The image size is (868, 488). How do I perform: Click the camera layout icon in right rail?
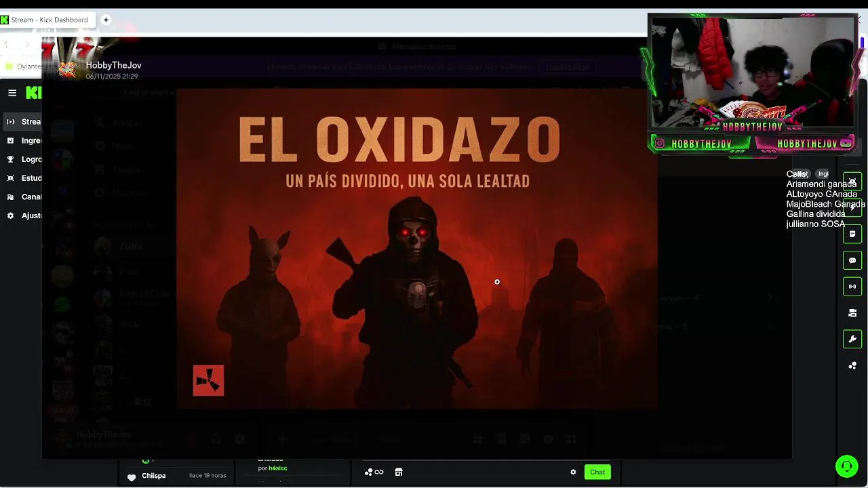852,313
